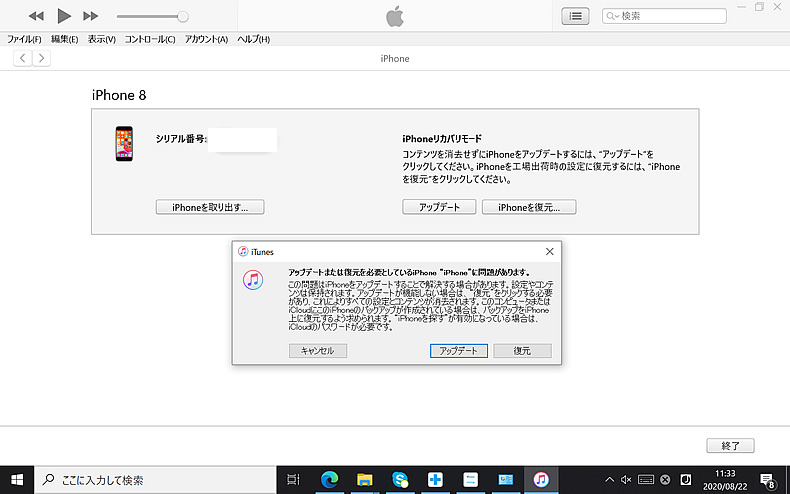Click アップデート in the iTunes dialog
Viewport: 790px width, 494px height.
pyautogui.click(x=458, y=351)
